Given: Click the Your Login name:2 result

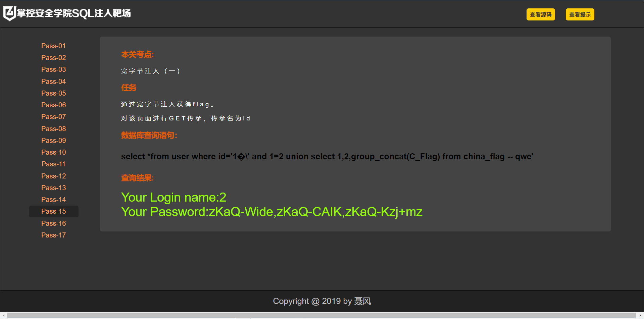Looking at the screenshot, I should 174,197.
